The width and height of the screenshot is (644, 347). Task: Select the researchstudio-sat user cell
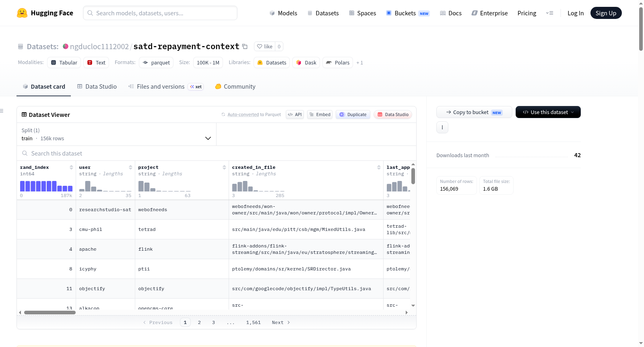(x=105, y=210)
